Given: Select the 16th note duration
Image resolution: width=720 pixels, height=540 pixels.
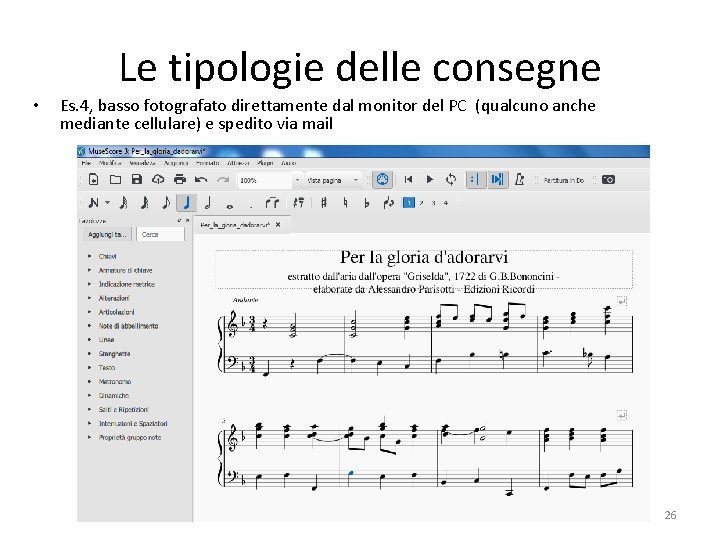Looking at the screenshot, I should tap(145, 202).
